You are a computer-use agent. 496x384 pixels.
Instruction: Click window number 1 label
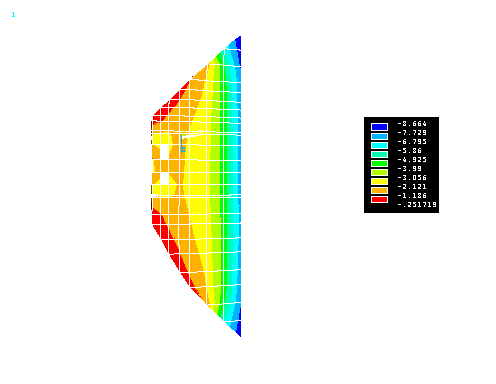point(13,15)
